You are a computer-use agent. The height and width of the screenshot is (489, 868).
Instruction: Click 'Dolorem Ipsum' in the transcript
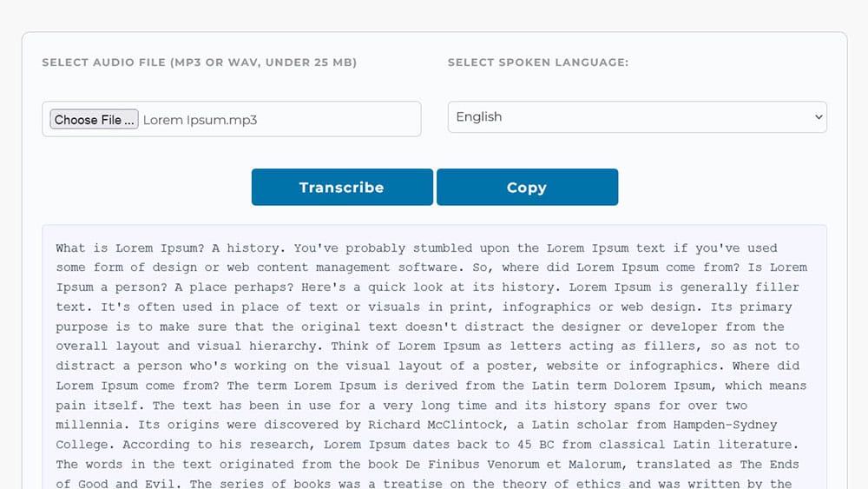tap(662, 386)
